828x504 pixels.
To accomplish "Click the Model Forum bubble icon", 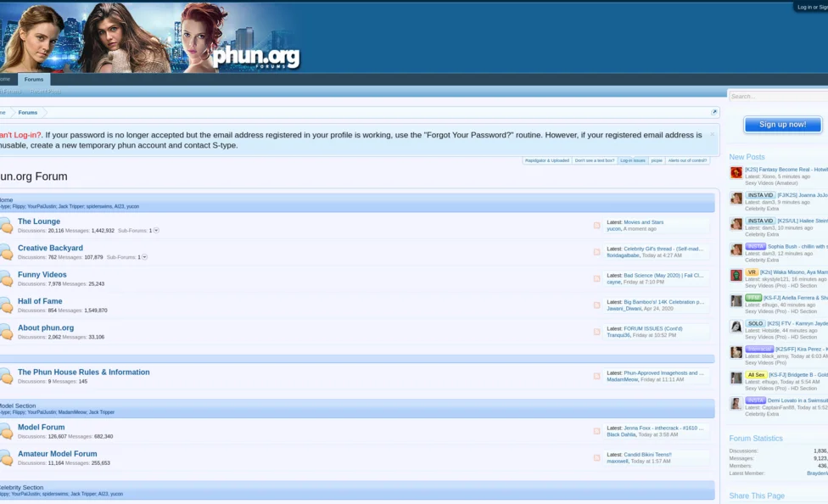I will [6, 431].
